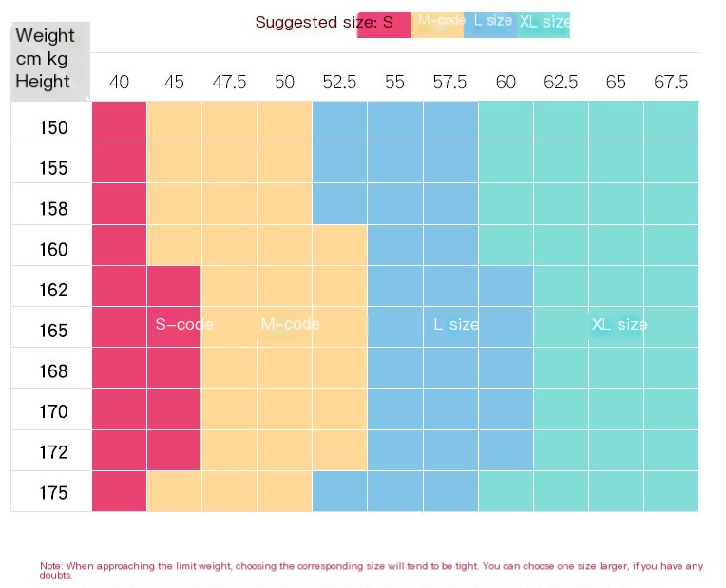Click the S-code label in the chart
Viewport: 726px width, 588px height.
[184, 324]
